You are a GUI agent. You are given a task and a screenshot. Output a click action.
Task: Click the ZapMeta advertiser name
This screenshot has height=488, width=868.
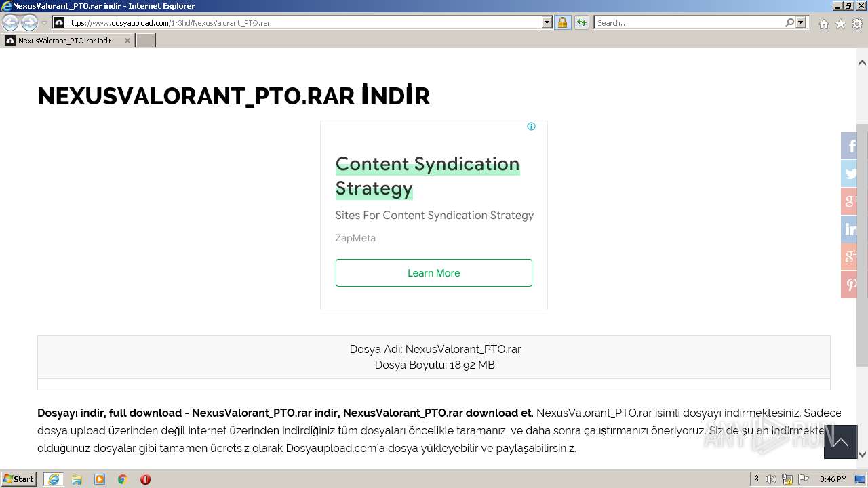click(x=355, y=238)
